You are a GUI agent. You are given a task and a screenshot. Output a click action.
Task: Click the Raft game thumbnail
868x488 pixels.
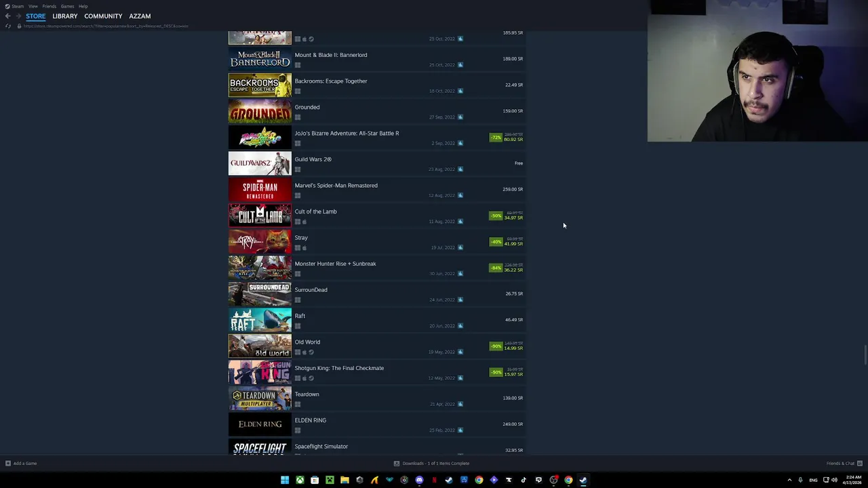(260, 320)
